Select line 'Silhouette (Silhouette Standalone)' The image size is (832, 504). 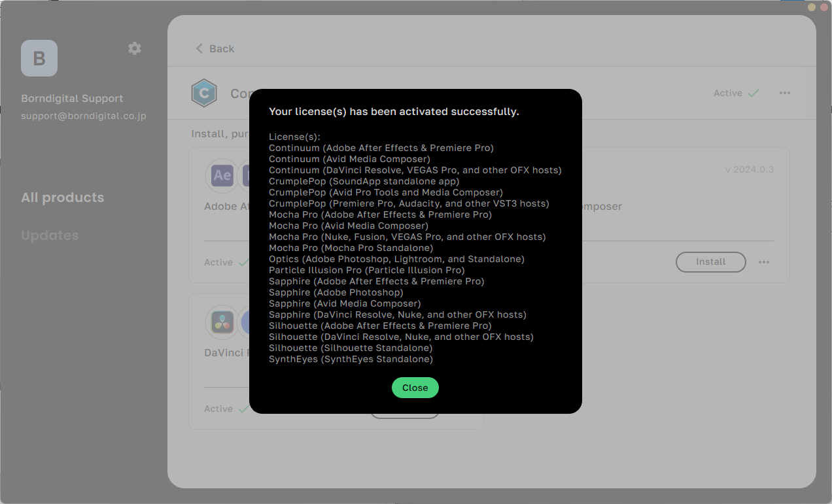click(351, 348)
